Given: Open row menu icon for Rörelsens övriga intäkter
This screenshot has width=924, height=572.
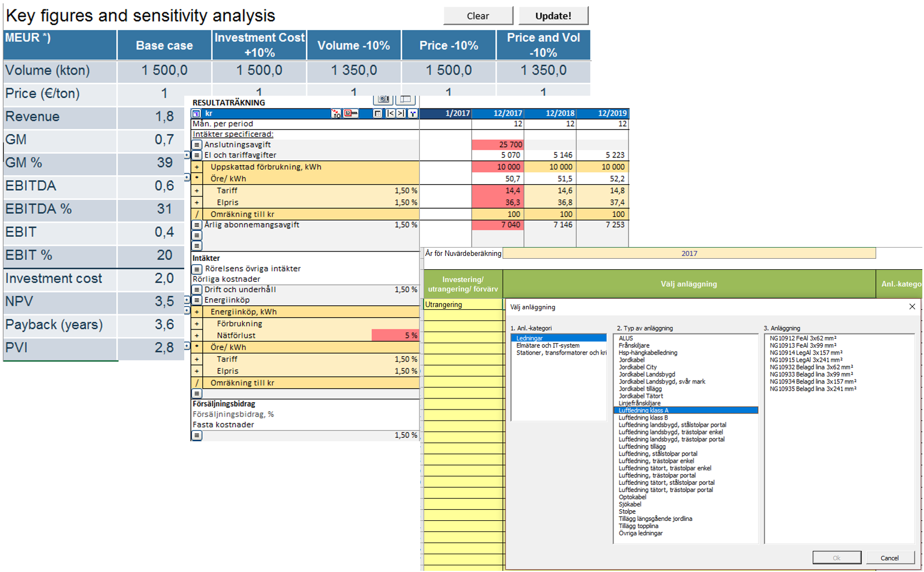Looking at the screenshot, I should 197,269.
